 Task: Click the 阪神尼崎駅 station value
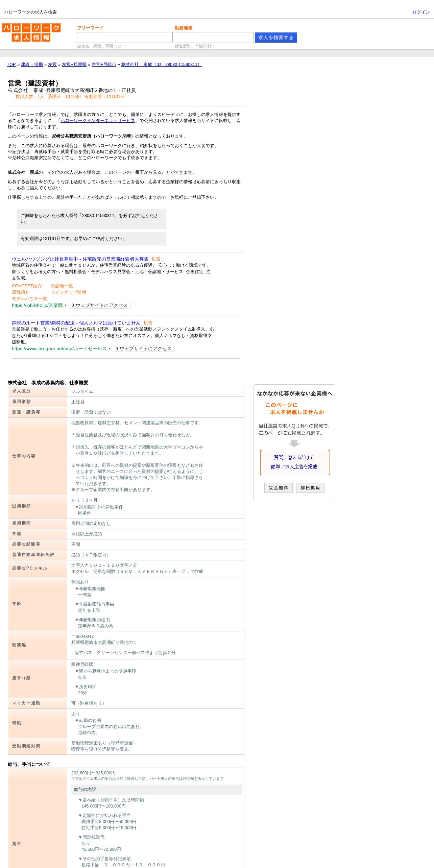(x=82, y=665)
